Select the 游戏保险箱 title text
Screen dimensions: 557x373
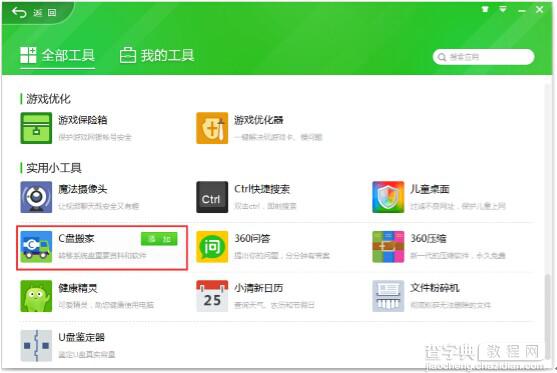click(82, 120)
